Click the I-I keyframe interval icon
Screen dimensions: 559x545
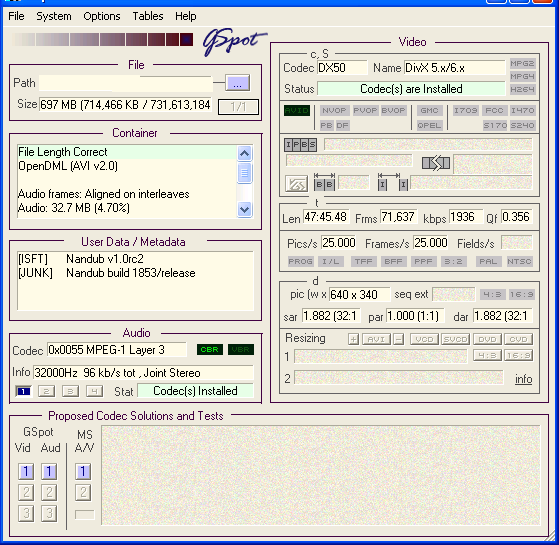tap(393, 182)
